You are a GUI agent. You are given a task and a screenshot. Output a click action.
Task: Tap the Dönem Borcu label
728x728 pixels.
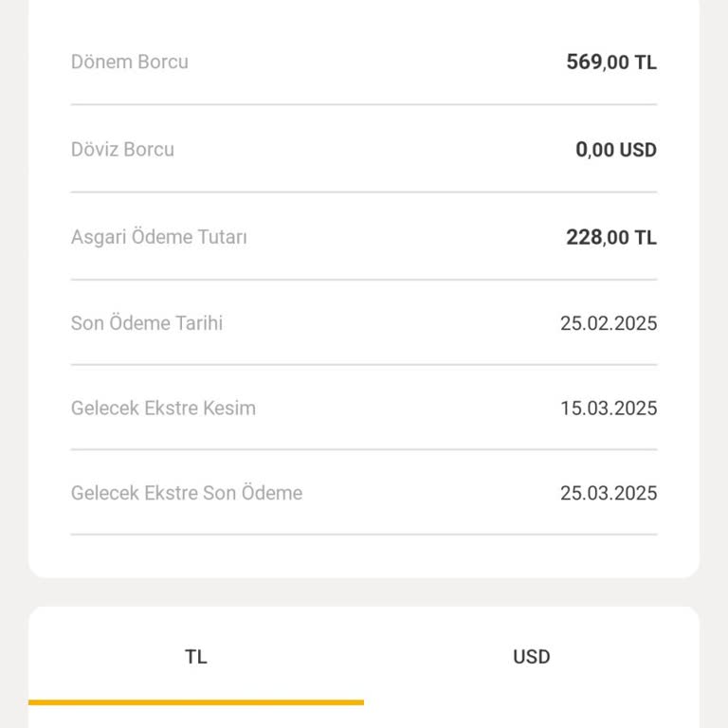click(x=130, y=62)
